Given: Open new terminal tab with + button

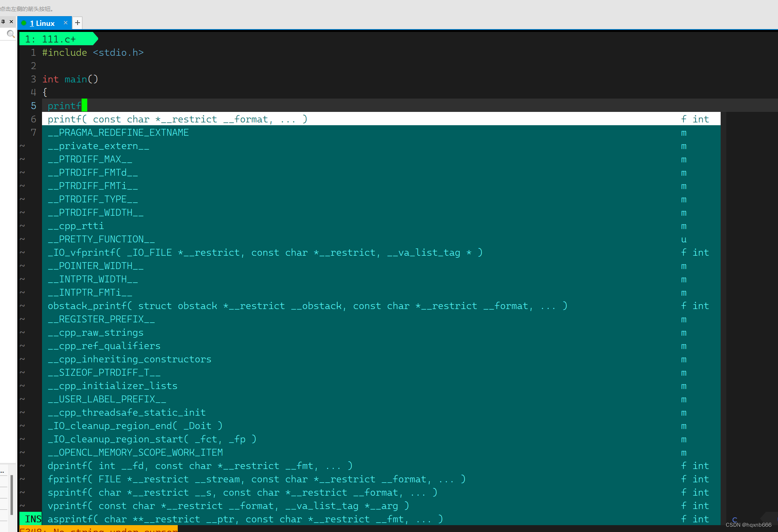Looking at the screenshot, I should coord(78,23).
